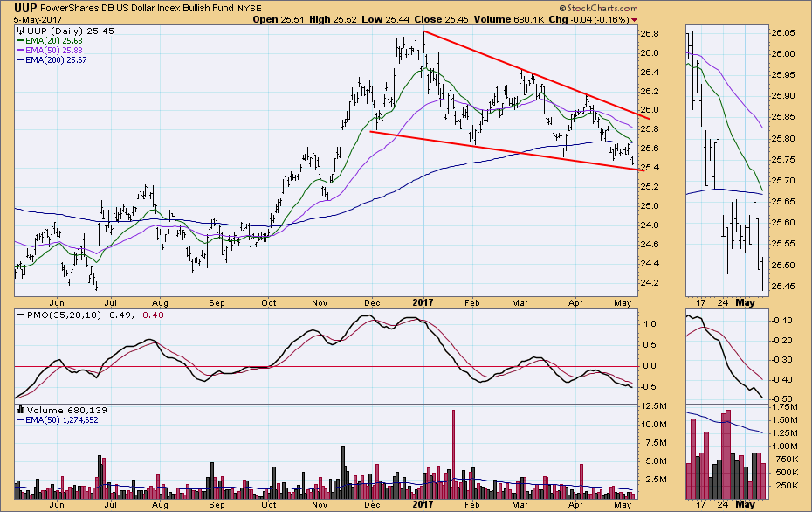Click the 1.75M label in the zoomed volume panel
This screenshot has height=512, width=812.
[x=784, y=407]
